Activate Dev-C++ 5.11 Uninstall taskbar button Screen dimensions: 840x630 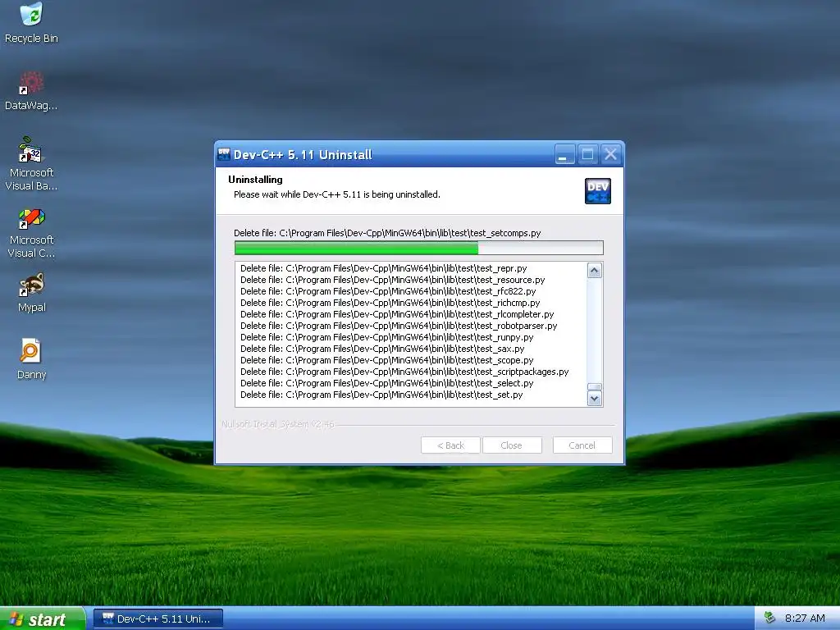(x=158, y=619)
